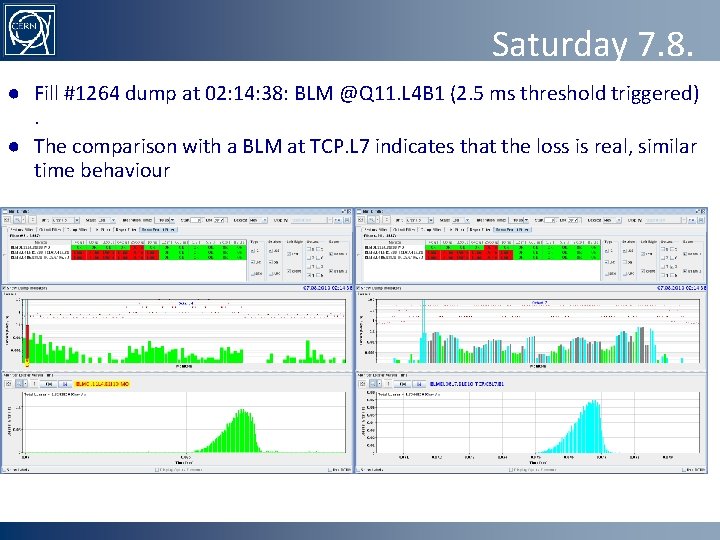Image resolution: width=720 pixels, height=540 pixels.
Task: Open first toolbar combo box, cyan-plot window
Action: pyautogui.click(x=420, y=220)
